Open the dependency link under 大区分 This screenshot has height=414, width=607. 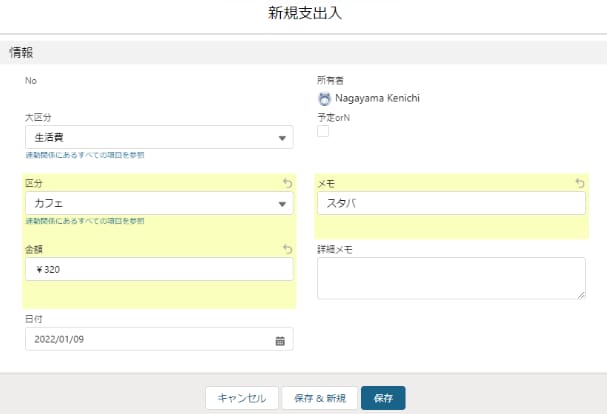[85, 155]
